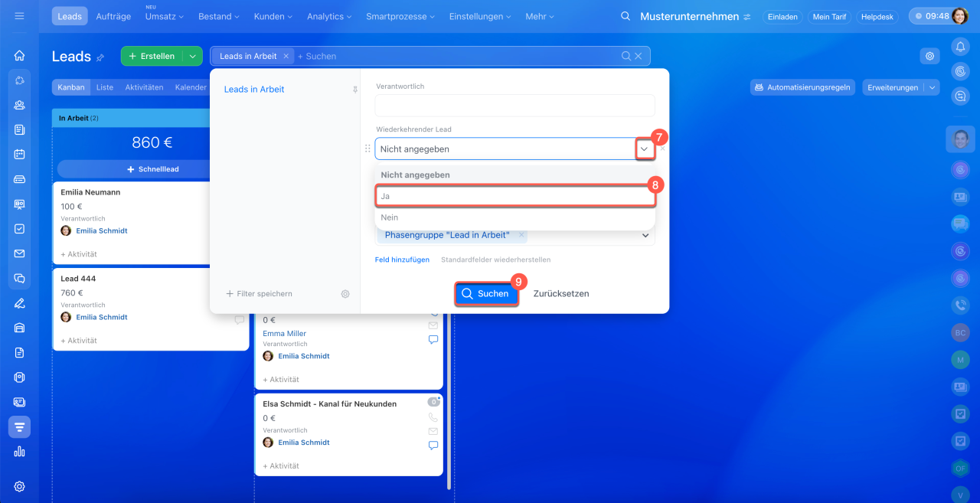Open the phone call icon in right panel

tap(960, 305)
